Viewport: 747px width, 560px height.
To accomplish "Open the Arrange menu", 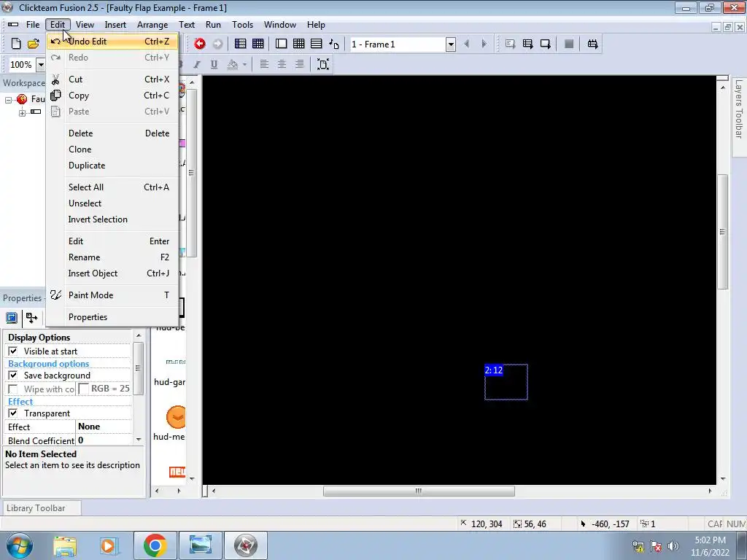I will pyautogui.click(x=152, y=25).
